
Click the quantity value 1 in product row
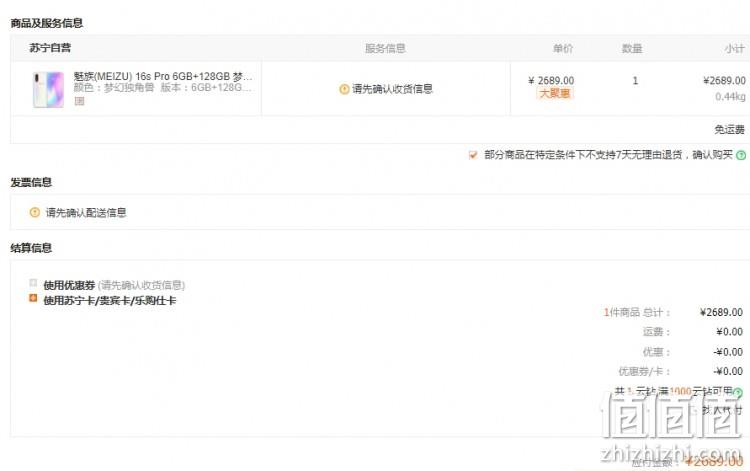click(635, 81)
